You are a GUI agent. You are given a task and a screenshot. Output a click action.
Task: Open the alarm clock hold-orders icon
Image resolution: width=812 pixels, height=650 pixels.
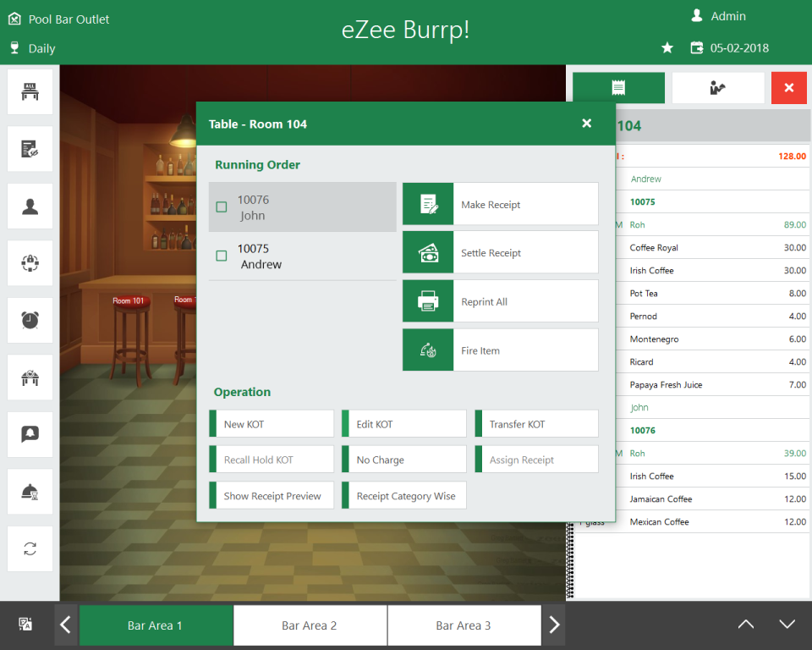(30, 320)
